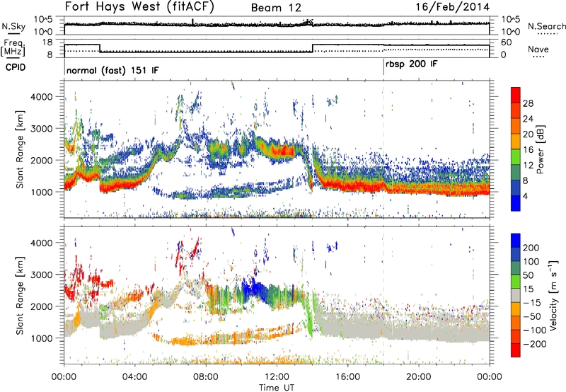Click the title Fort Hays West (fitACF)
The height and width of the screenshot is (392, 566).
point(139,6)
